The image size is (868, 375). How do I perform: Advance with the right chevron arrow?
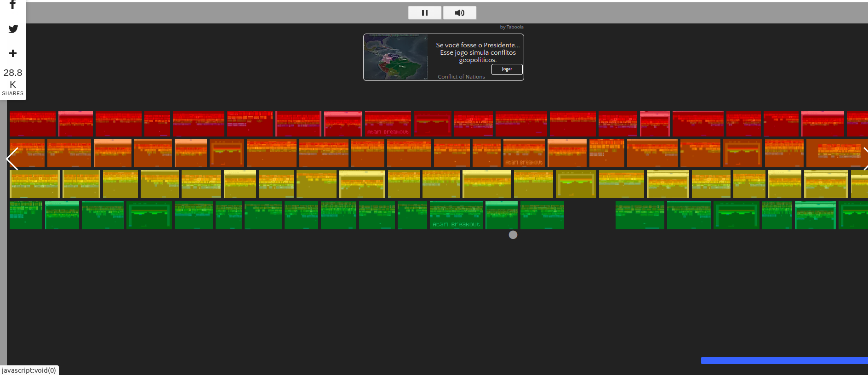(x=864, y=159)
